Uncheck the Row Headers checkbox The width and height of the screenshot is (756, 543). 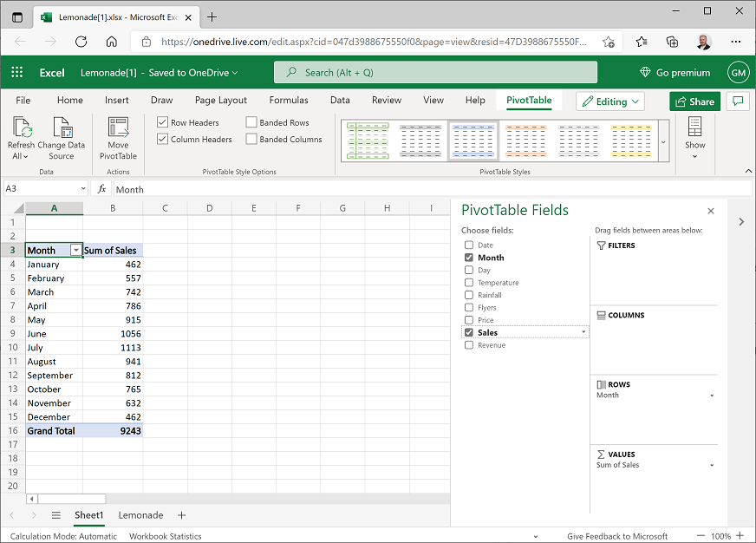tap(161, 122)
